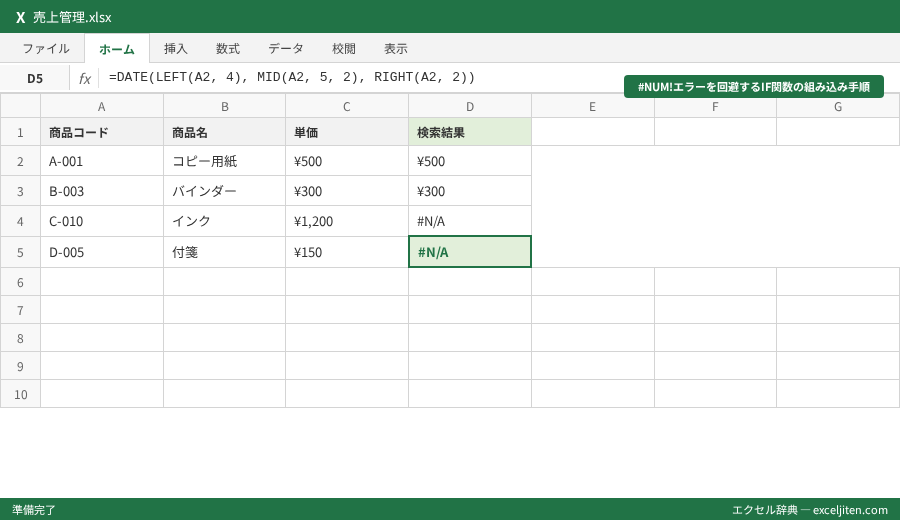Screen dimensions: 900x520
Task: Select the インク cell
Action: pyautogui.click(x=224, y=221)
